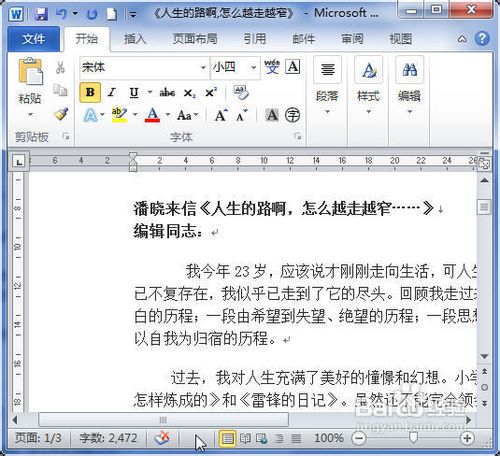Open Customize Quick Access Toolbar arrow
Image resolution: width=500 pixels, height=456 pixels.
tap(133, 15)
